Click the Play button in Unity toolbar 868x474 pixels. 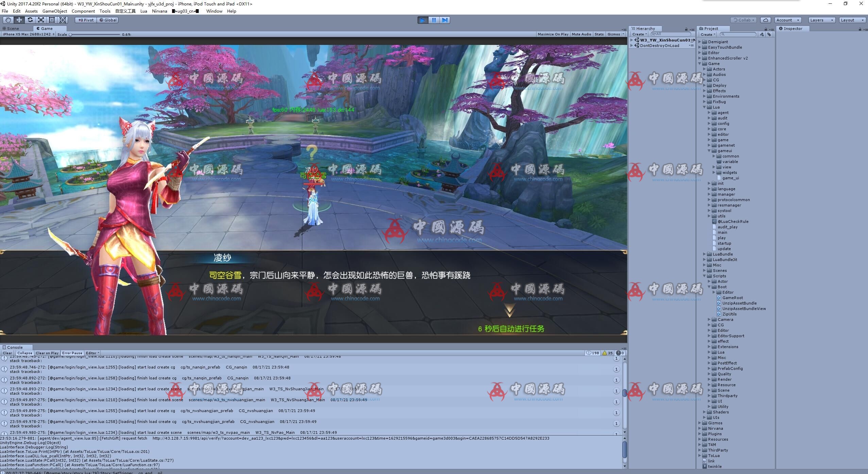[423, 20]
